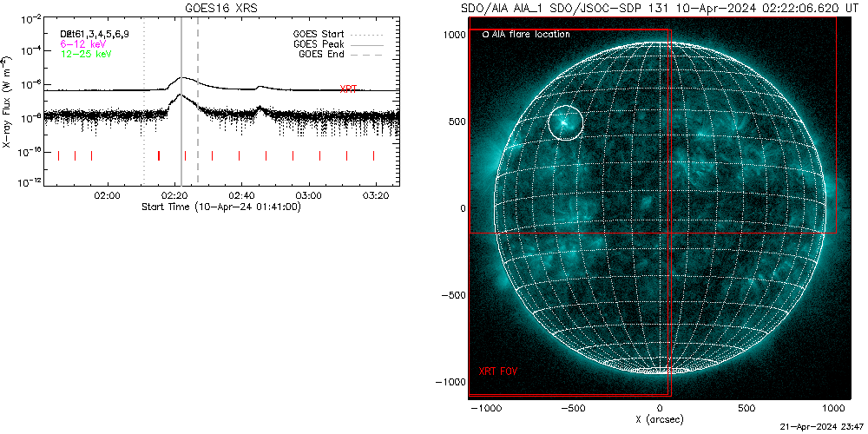Click the red 'XRT FOV' label
Viewport: 868px width, 434px height.
pos(498,371)
